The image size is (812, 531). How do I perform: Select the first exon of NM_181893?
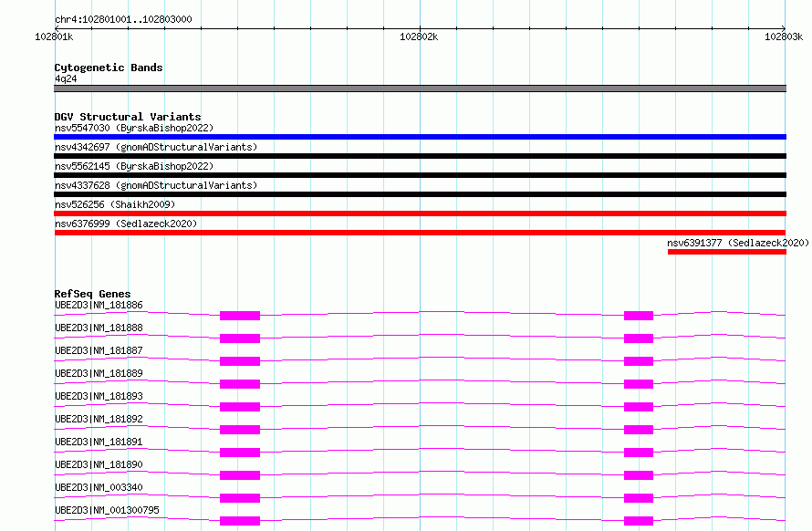[x=240, y=407]
